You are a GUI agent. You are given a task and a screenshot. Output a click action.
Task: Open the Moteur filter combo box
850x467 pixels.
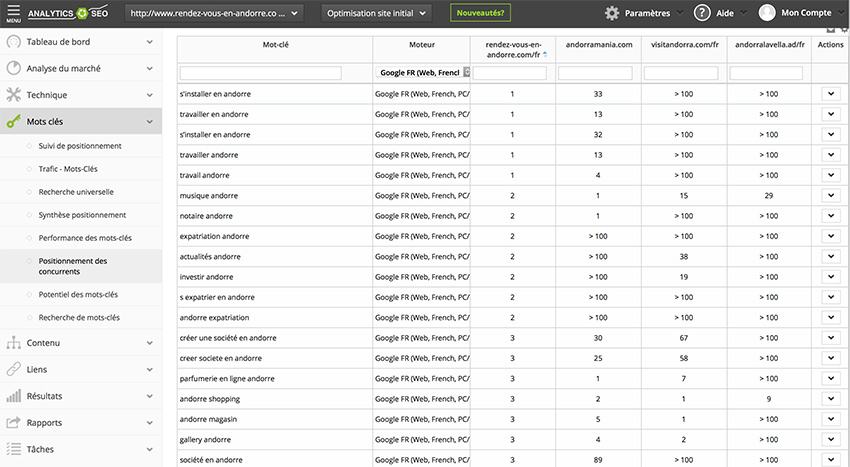(422, 73)
